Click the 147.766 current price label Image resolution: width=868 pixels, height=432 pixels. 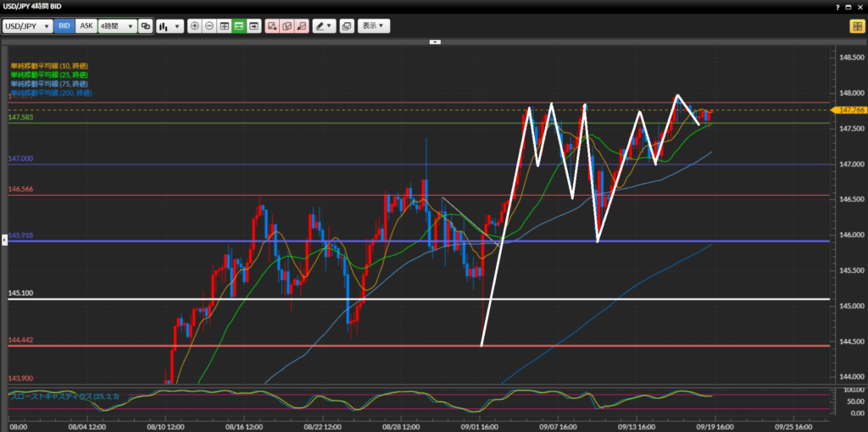tap(849, 110)
